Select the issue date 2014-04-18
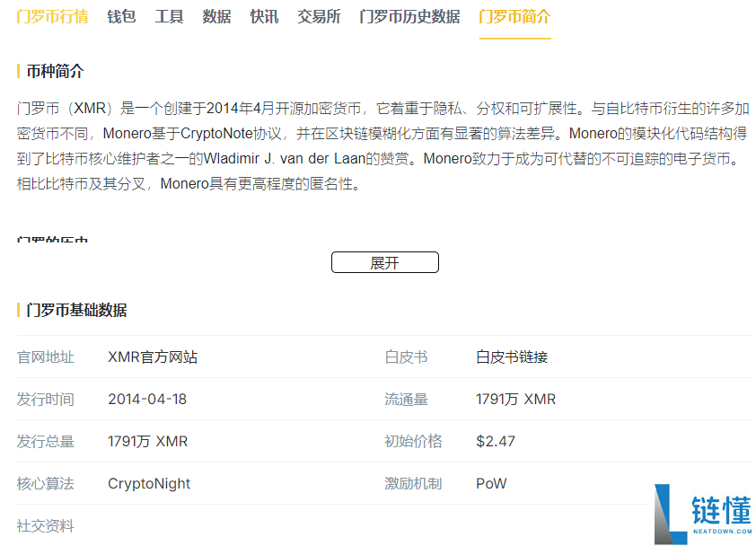Screen dimensions: 756x546 tap(147, 399)
